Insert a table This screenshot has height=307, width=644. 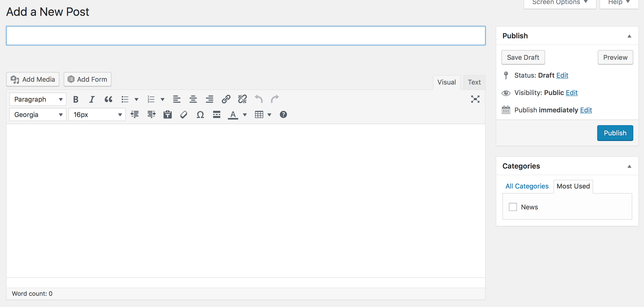click(x=259, y=114)
